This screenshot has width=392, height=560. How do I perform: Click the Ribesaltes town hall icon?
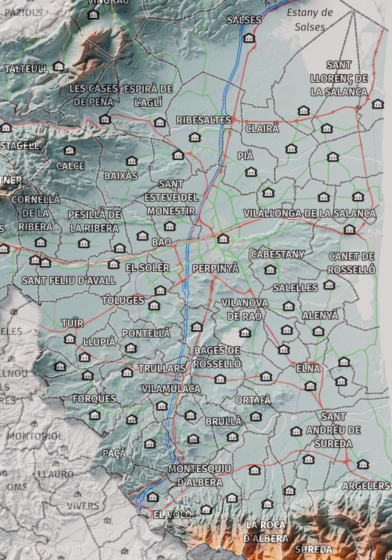195,137
